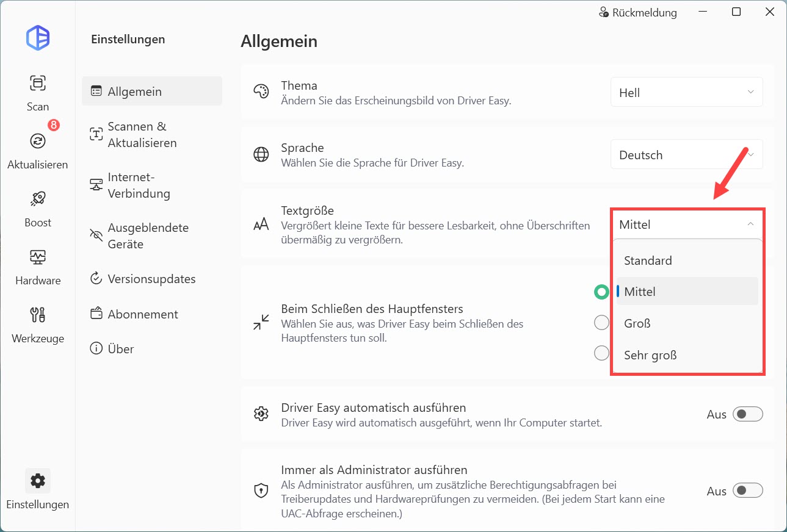The width and height of the screenshot is (787, 532).
Task: Minimize the Driver Easy window
Action: click(x=703, y=12)
